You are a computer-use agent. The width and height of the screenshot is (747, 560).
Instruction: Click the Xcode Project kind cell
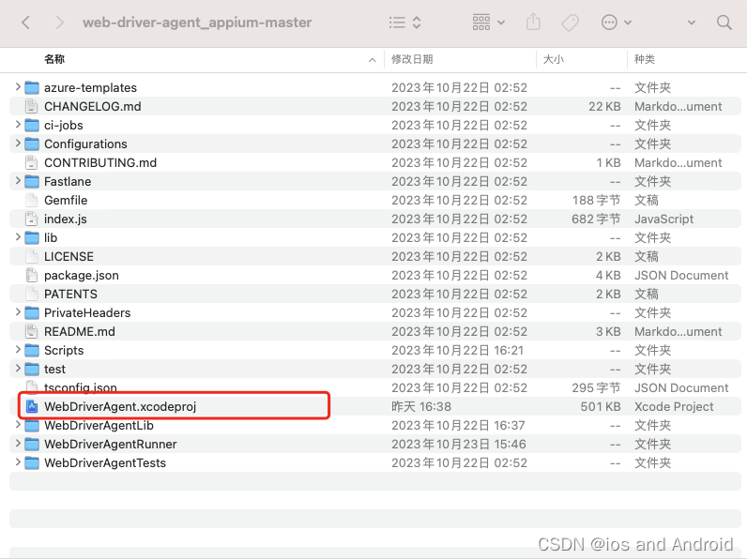click(674, 407)
